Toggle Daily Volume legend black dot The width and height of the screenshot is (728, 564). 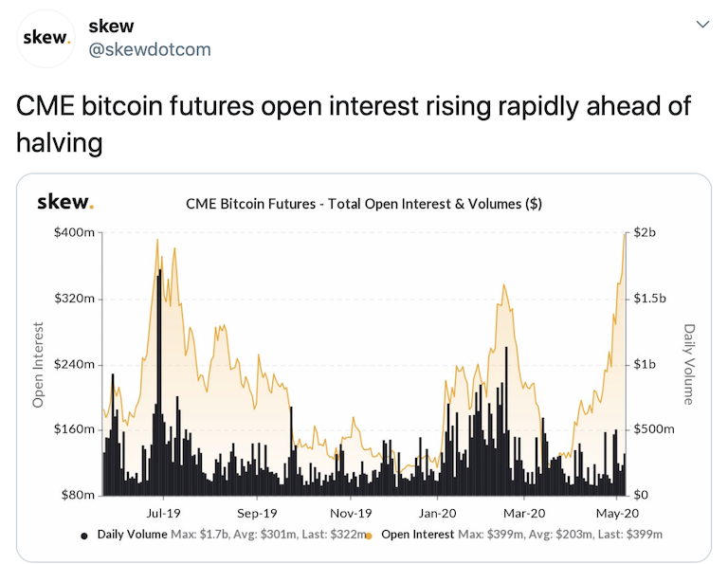pos(84,537)
